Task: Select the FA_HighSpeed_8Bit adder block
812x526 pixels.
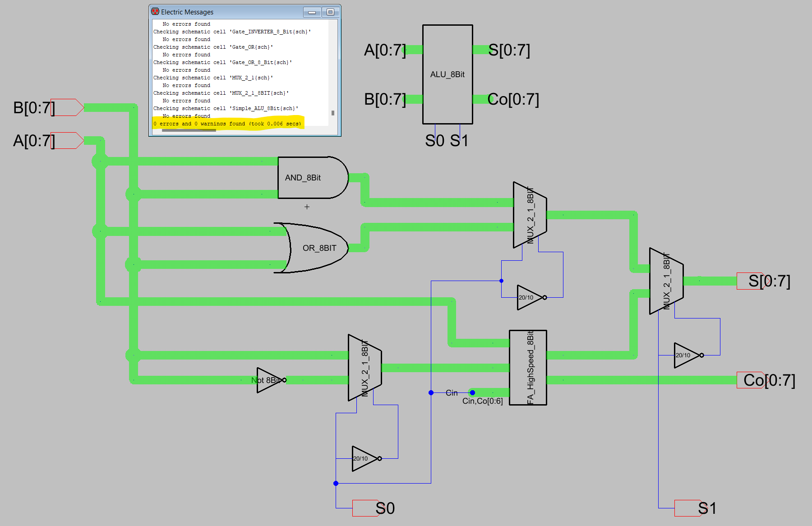Action: [x=528, y=367]
